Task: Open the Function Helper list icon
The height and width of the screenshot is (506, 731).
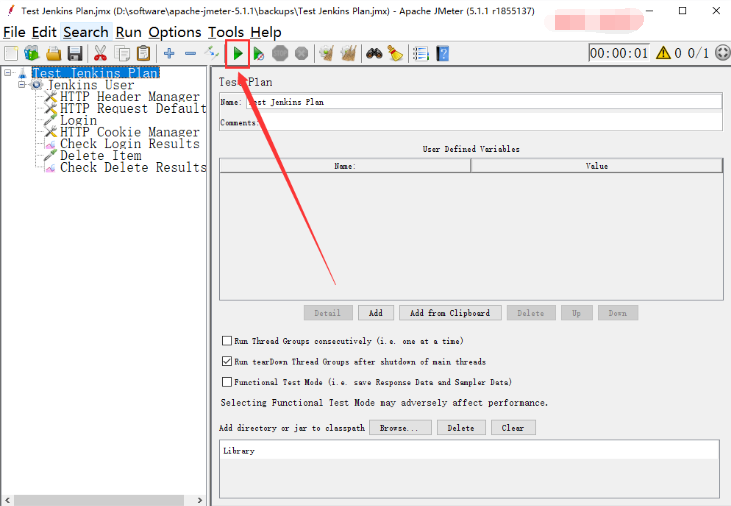Action: (x=421, y=54)
